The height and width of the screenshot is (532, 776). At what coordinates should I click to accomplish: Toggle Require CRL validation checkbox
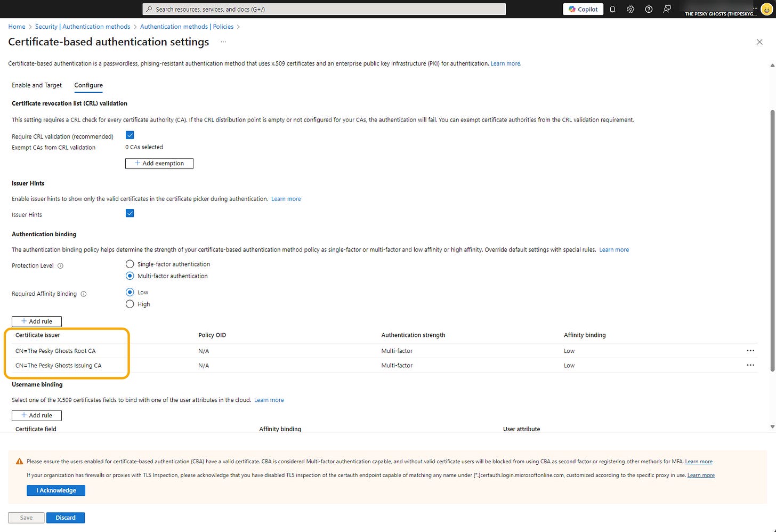pos(130,135)
